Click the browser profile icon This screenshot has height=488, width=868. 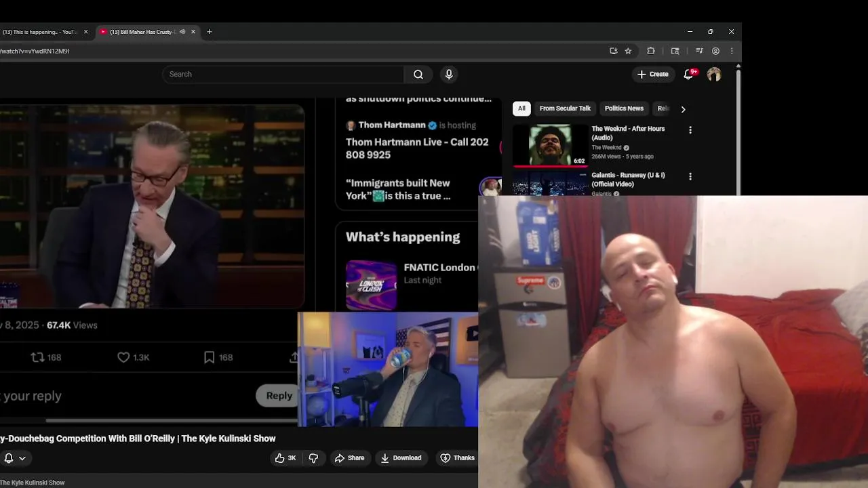click(x=715, y=51)
